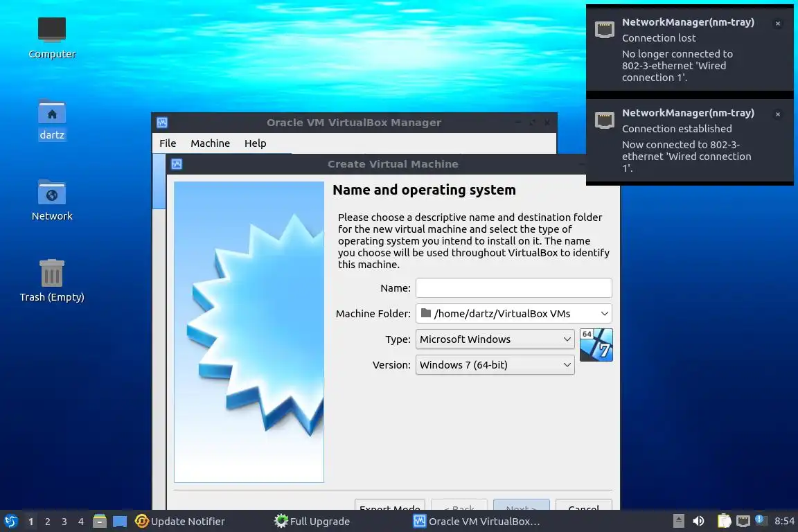Click the Connection lost notification icon

point(605,30)
